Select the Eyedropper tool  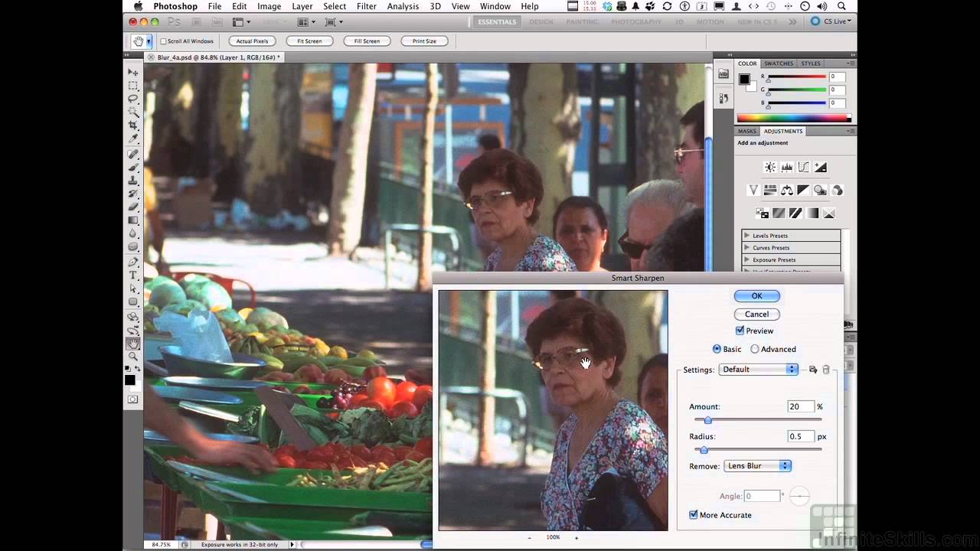tap(133, 138)
